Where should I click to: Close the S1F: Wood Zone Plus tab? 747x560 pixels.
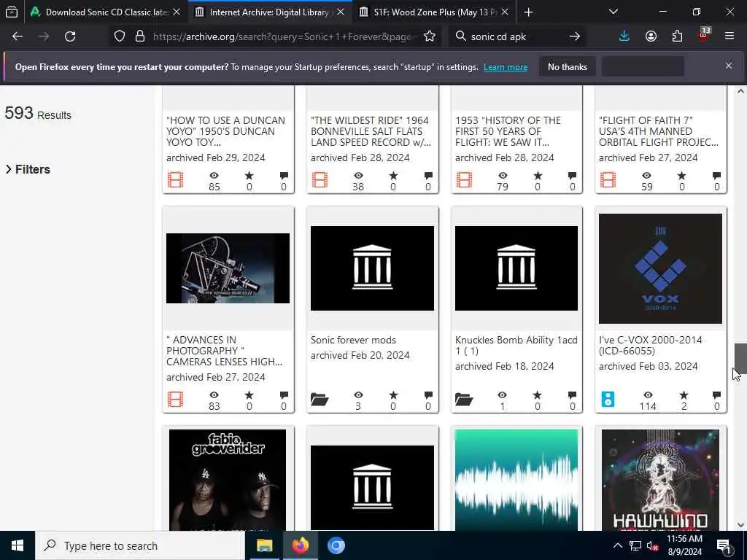tap(505, 12)
